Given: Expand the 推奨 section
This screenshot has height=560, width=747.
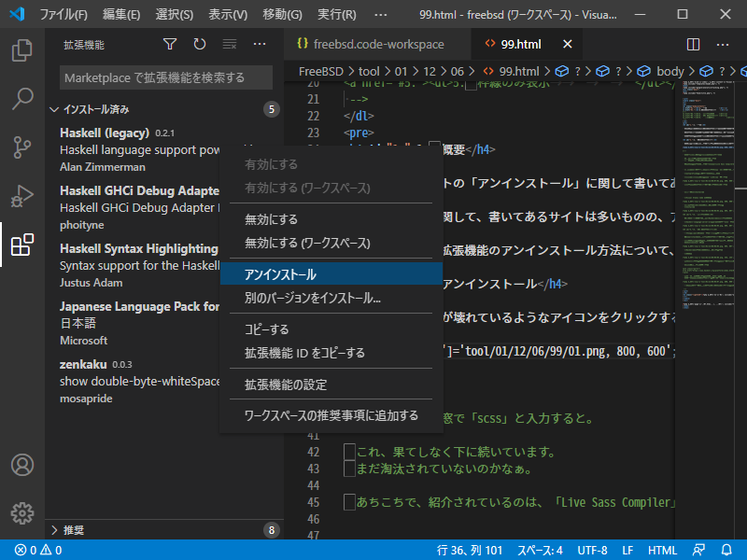Looking at the screenshot, I should click(54, 530).
